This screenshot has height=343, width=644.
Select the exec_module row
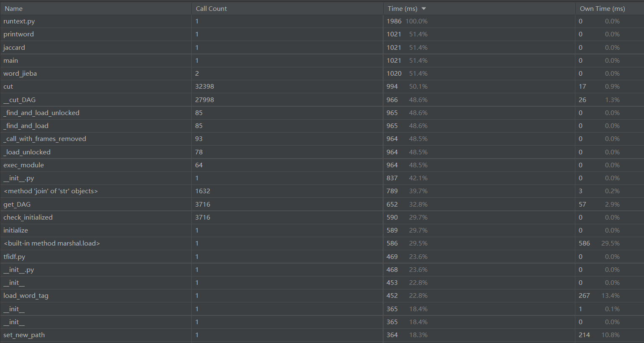24,165
